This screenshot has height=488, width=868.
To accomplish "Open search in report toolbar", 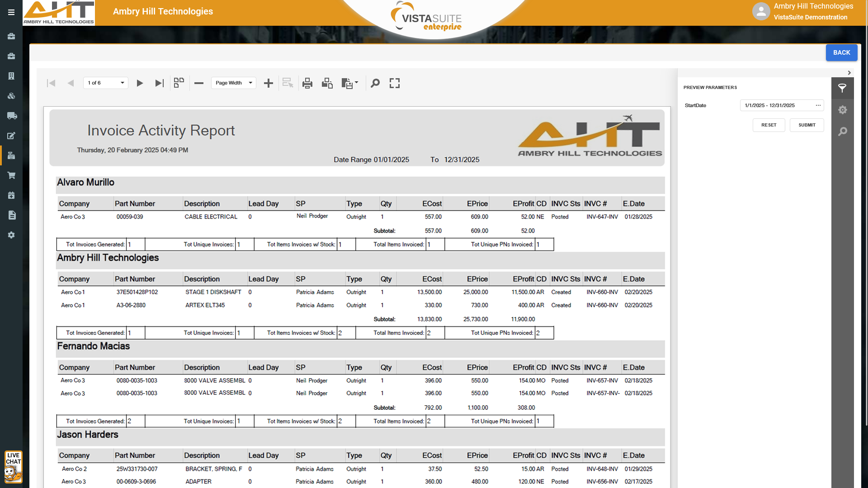I will click(x=375, y=83).
